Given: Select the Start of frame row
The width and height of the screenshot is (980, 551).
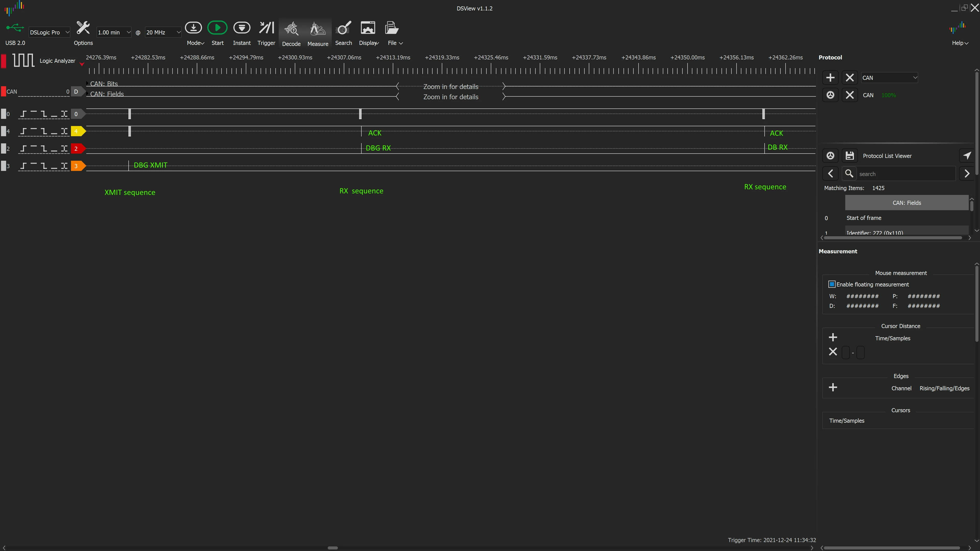Looking at the screenshot, I should click(x=906, y=218).
